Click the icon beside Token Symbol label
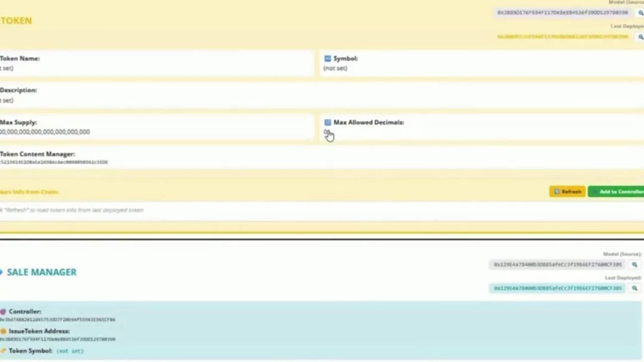644x362 pixels. click(3, 351)
